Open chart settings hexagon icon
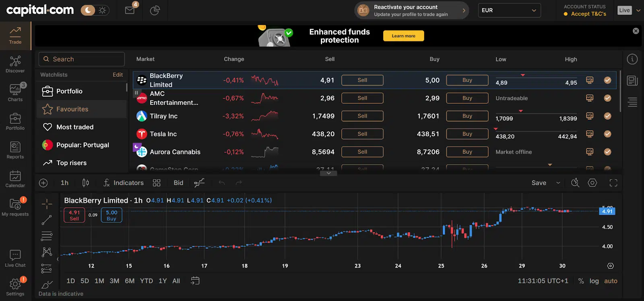The width and height of the screenshot is (644, 301). [592, 183]
